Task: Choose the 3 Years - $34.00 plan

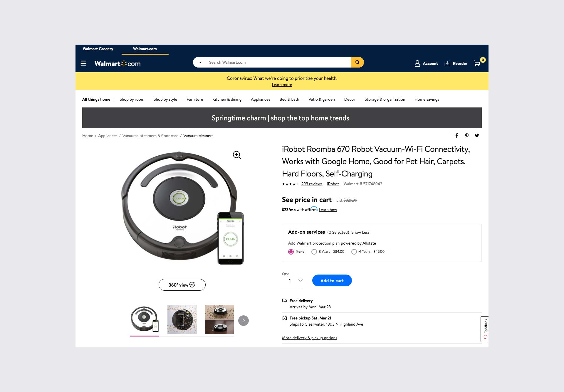Action: [x=314, y=252]
